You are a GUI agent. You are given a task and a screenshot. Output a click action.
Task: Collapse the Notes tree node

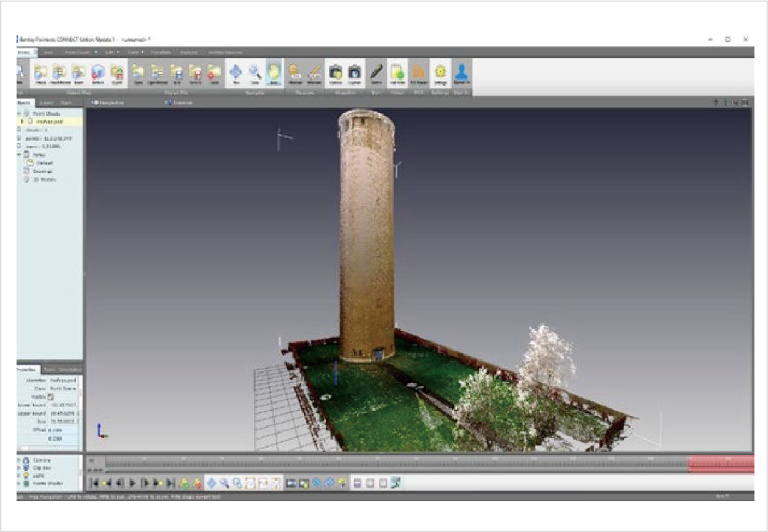coord(19,154)
